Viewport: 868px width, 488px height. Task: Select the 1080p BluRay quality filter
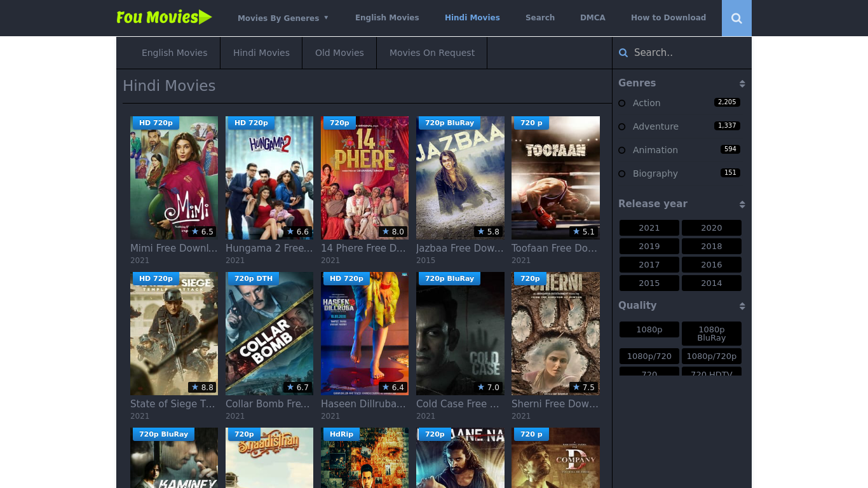coord(712,333)
